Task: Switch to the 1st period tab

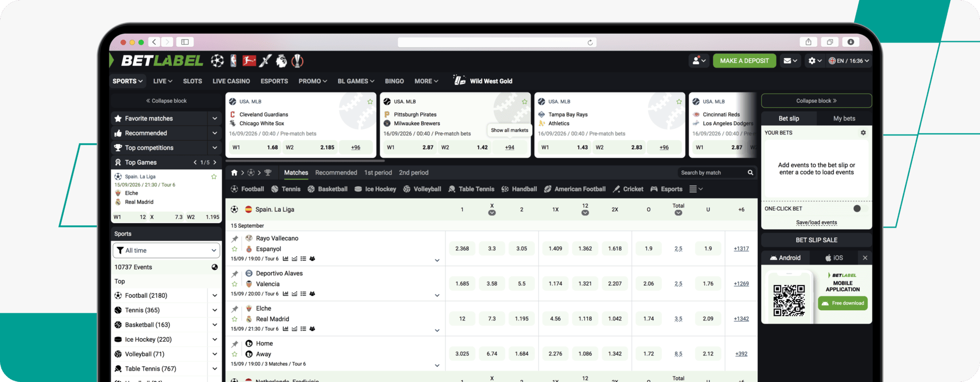Action: pyautogui.click(x=378, y=172)
